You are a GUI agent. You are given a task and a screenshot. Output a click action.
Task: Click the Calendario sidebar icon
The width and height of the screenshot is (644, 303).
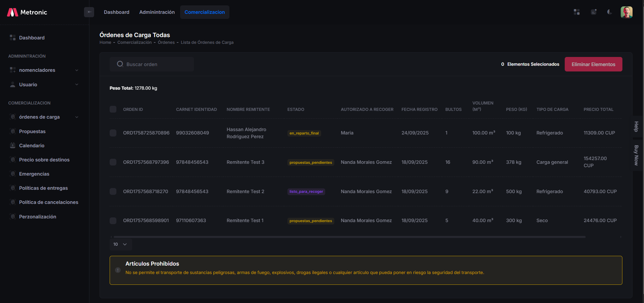13,146
